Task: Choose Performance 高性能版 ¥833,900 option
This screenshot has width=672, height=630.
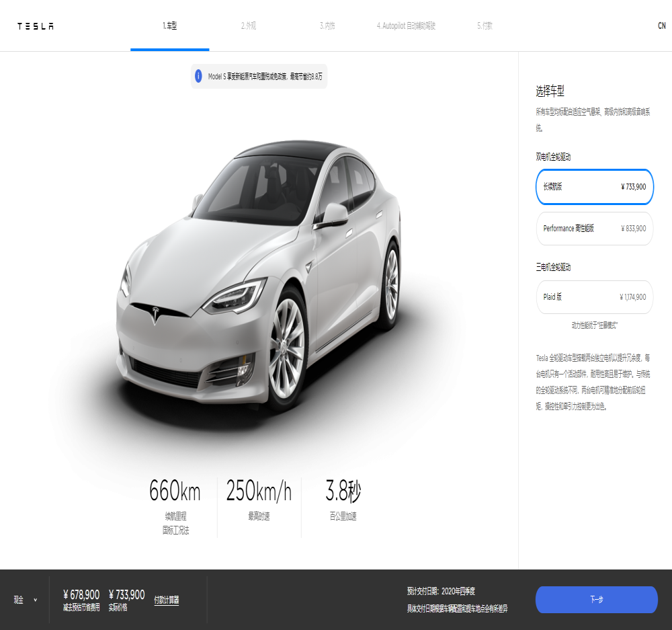Action: point(595,229)
